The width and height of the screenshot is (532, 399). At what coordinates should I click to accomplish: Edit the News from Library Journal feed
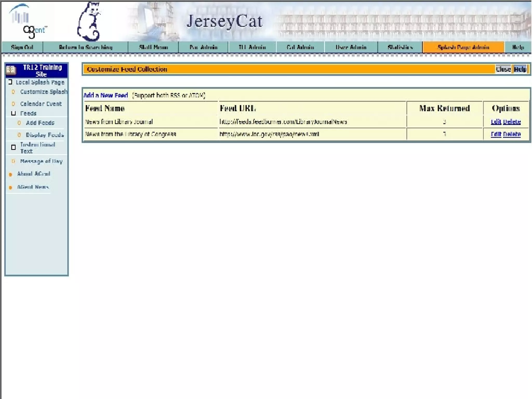tap(496, 122)
